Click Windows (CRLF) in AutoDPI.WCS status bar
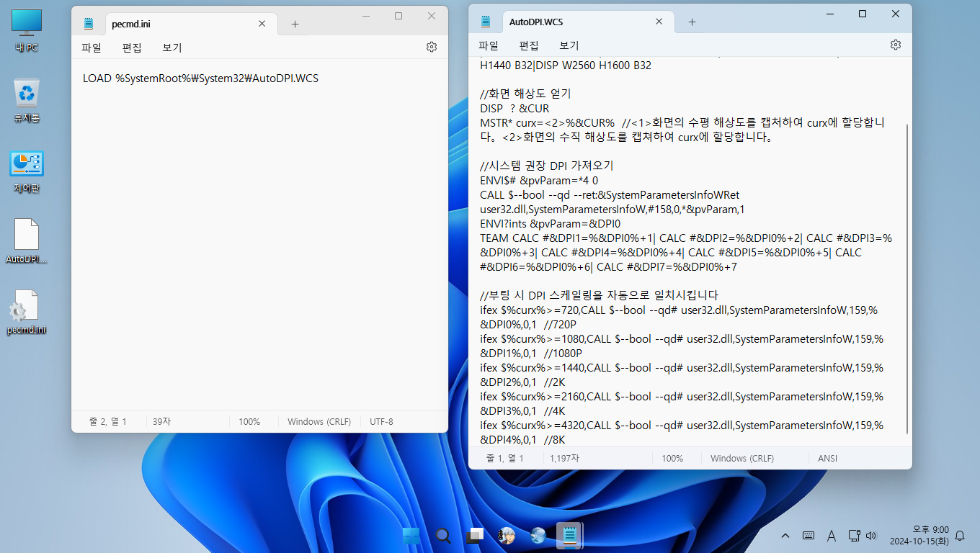This screenshot has width=980, height=553. [x=742, y=459]
